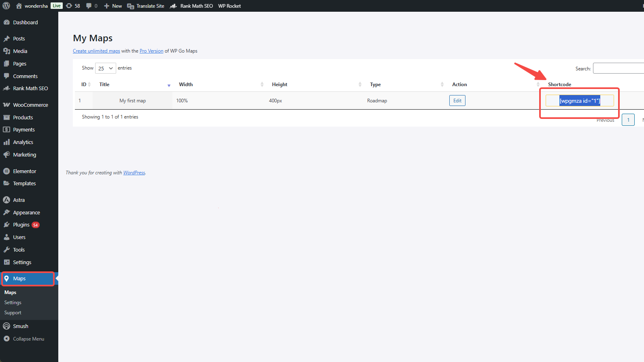This screenshot has width=644, height=362.
Task: Open the updates icon showing 58
Action: point(69,6)
